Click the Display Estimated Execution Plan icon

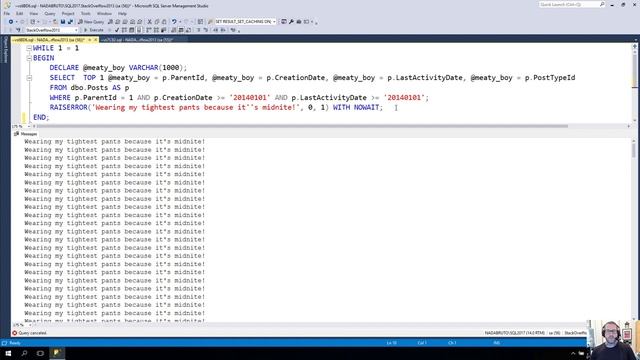(124, 30)
